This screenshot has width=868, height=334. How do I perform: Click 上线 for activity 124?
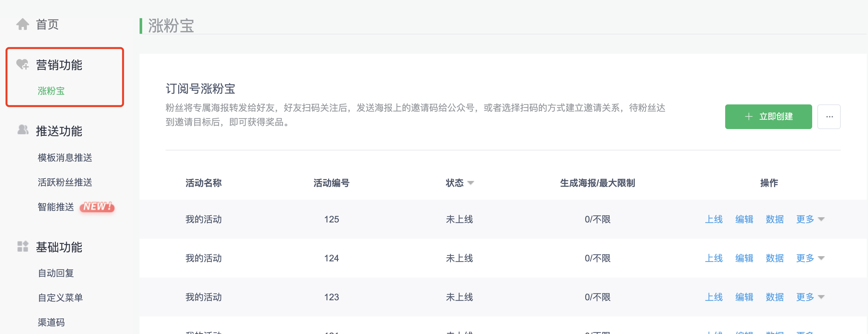(714, 258)
